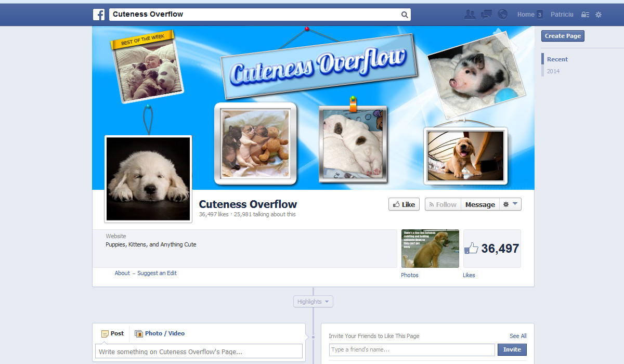The height and width of the screenshot is (364, 624).
Task: Click Suggest an Edit link
Action: [x=157, y=273]
